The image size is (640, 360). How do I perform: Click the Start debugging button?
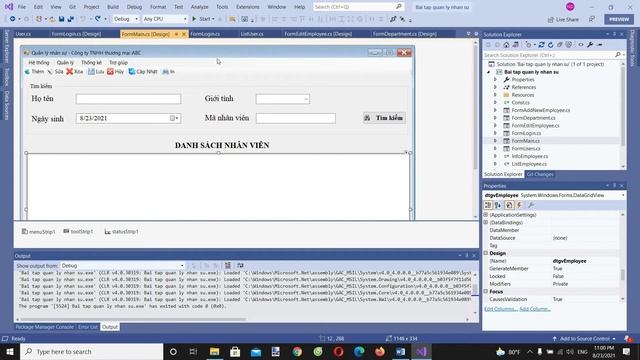coord(203,19)
